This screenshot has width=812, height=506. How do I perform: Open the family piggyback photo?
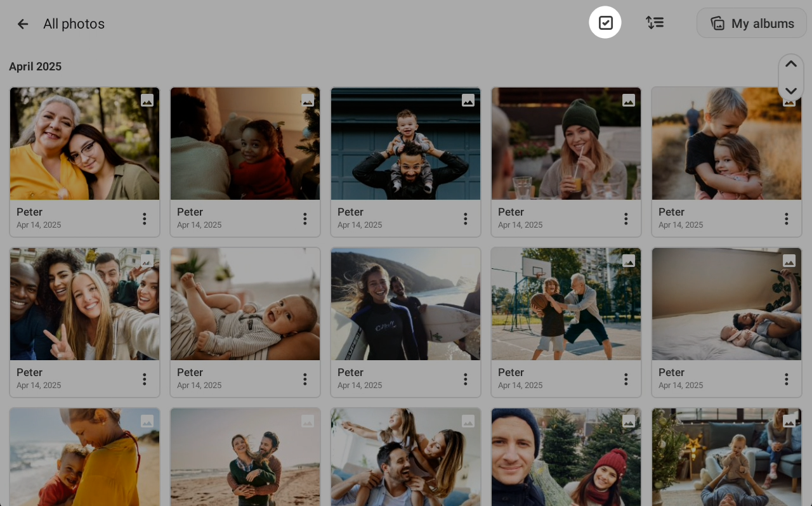pyautogui.click(x=405, y=457)
